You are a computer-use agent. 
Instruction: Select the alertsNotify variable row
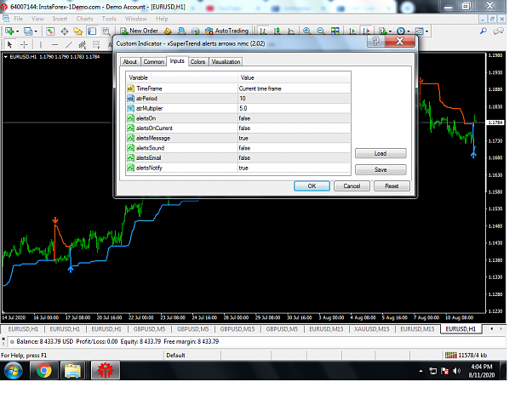[x=237, y=168]
